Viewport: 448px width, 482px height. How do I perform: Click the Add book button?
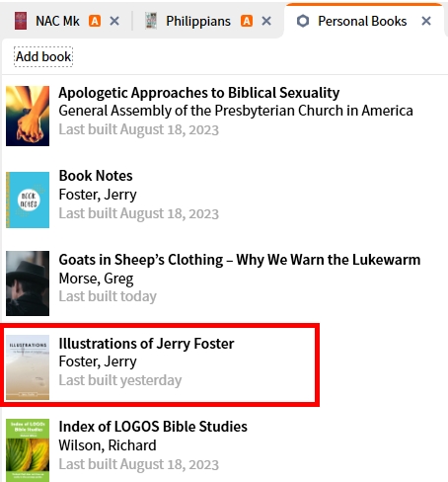click(x=43, y=56)
